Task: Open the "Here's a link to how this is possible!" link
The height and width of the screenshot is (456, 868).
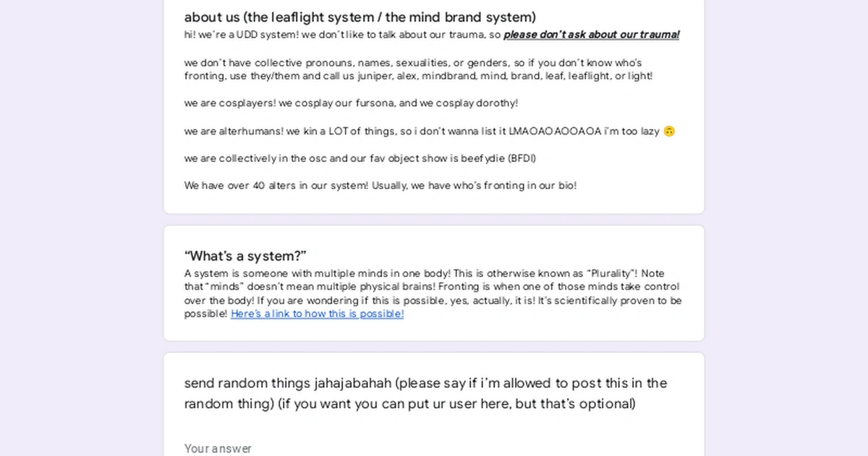Action: [318, 314]
